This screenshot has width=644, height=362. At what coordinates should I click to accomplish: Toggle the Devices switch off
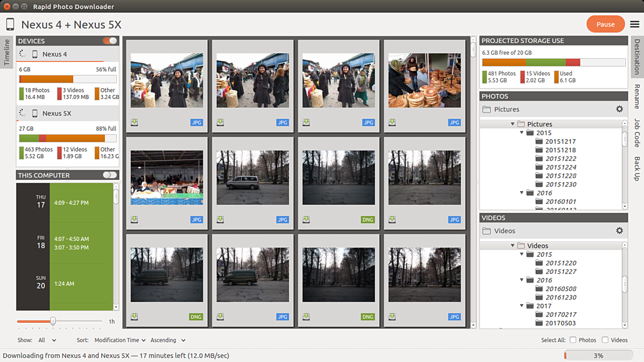[x=110, y=41]
